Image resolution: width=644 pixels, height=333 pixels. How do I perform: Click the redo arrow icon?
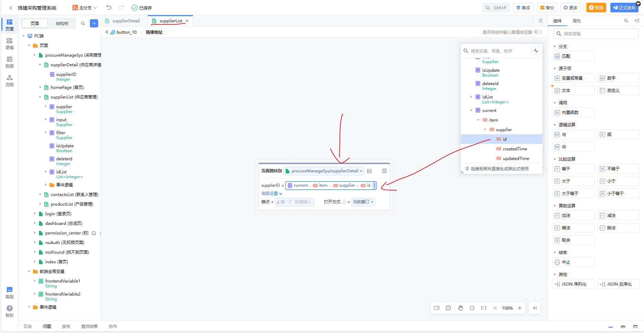pyautogui.click(x=122, y=8)
